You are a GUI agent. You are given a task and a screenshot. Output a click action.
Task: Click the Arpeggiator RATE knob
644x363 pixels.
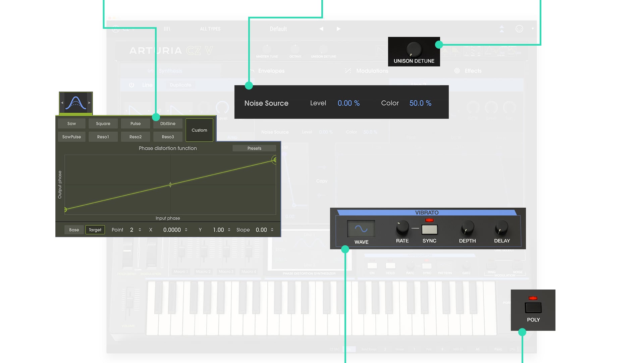(x=410, y=266)
